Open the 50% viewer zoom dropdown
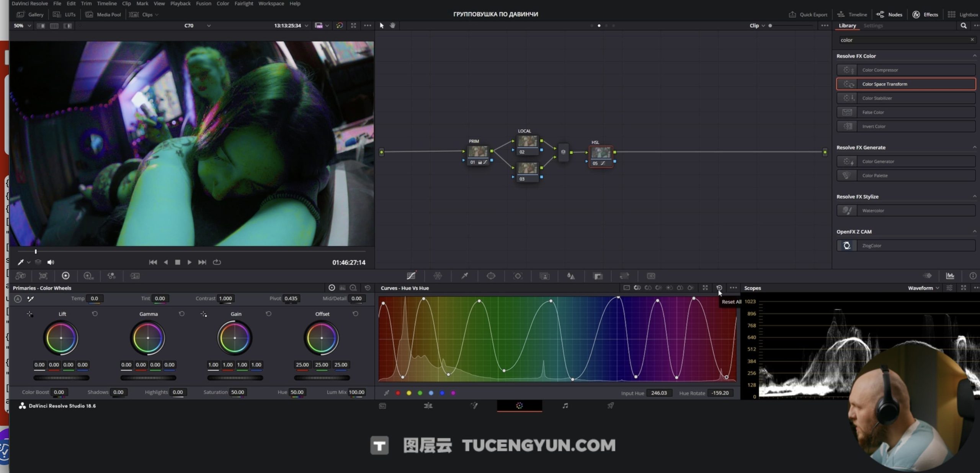Viewport: 980px width, 473px height. pyautogui.click(x=22, y=26)
